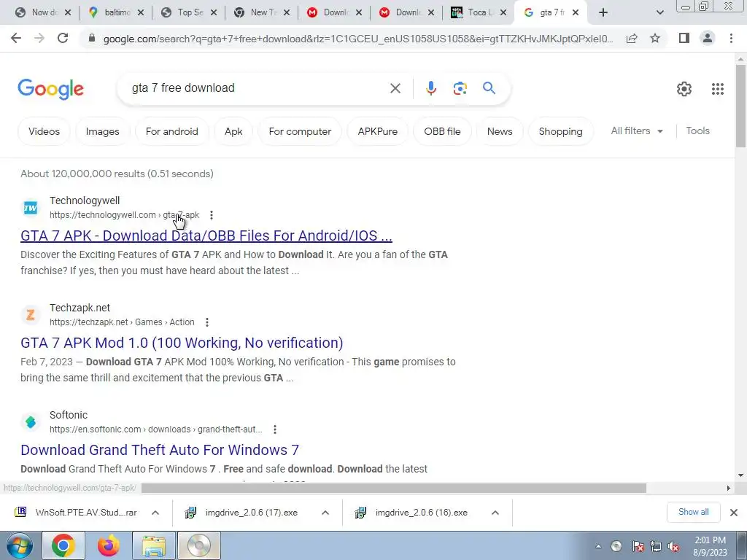Click the address bar URL
Screen dimensions: 747x560
tap(357, 39)
